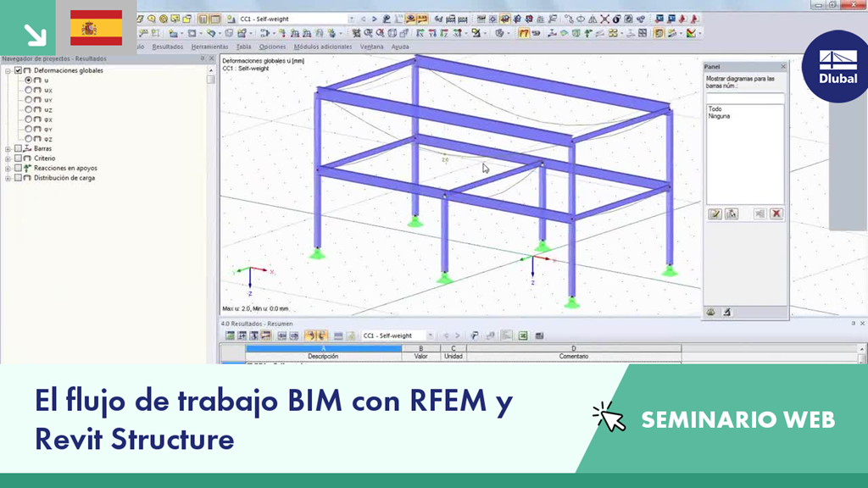
Task: Open the Ayuda menu
Action: pos(400,47)
